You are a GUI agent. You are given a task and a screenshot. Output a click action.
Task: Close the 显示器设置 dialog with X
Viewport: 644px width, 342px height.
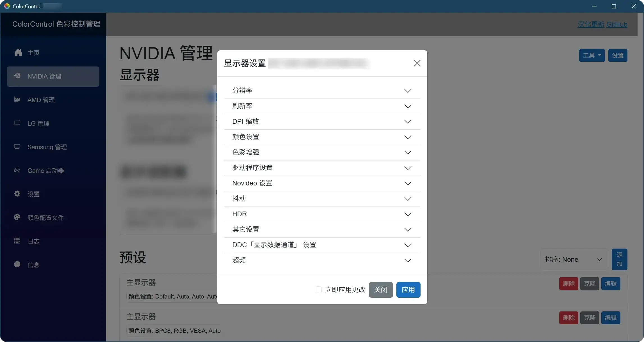pyautogui.click(x=417, y=63)
